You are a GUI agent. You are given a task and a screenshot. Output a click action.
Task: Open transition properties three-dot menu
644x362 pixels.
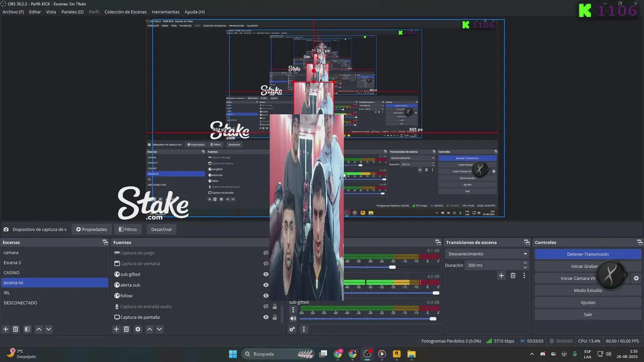tap(524, 276)
